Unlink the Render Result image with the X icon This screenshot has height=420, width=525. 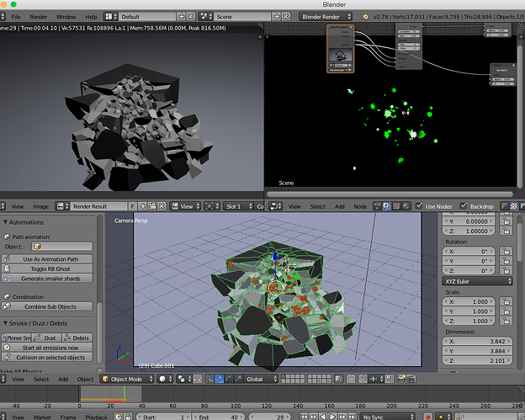click(162, 206)
